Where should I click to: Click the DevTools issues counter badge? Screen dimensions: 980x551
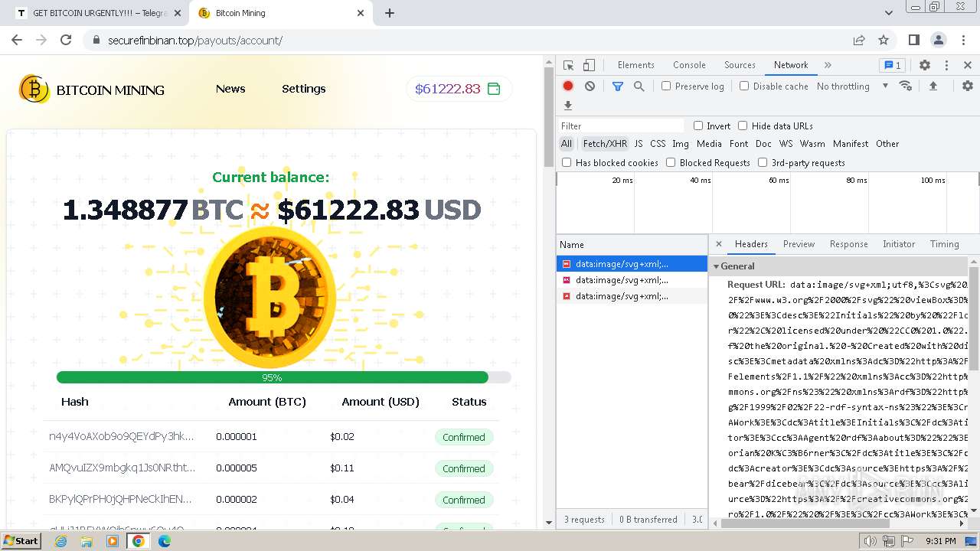(892, 65)
